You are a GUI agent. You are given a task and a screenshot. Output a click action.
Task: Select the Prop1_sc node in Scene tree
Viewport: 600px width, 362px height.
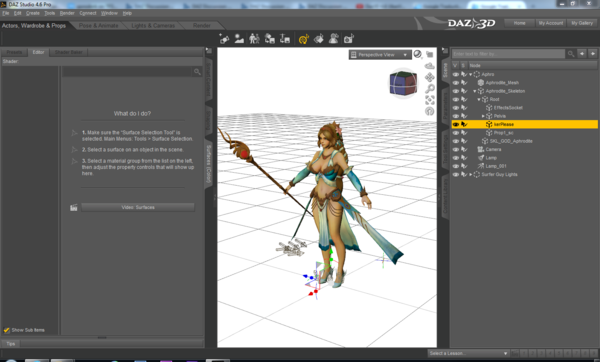coord(504,133)
